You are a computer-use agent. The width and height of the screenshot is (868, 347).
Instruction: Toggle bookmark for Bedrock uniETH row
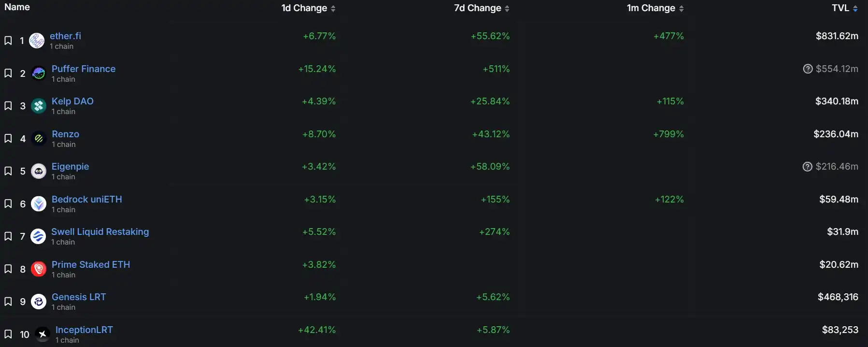click(x=8, y=204)
